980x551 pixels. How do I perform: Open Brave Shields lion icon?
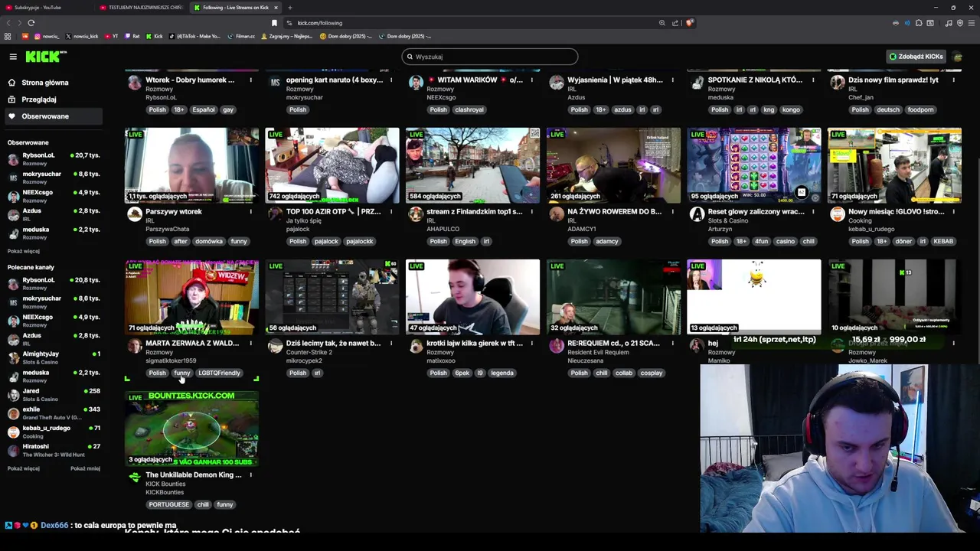click(689, 23)
